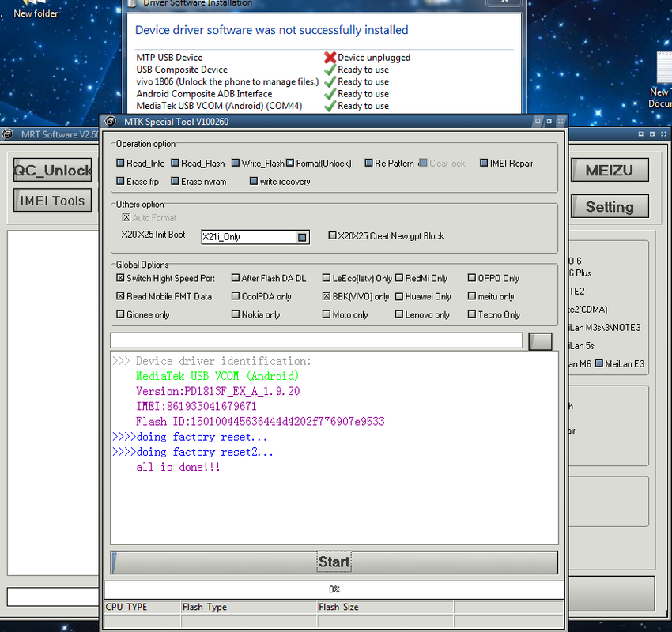Enable Erase frp option
The image size is (672, 632).
coord(120,181)
